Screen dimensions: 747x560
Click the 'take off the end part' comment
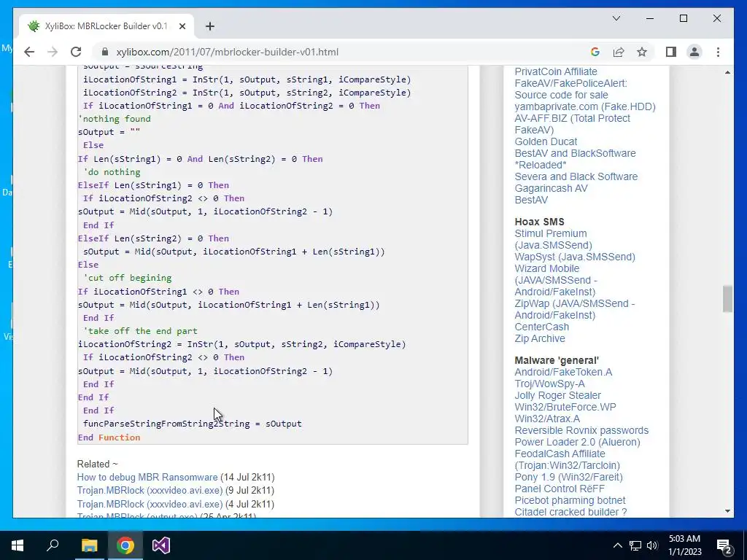pyautogui.click(x=140, y=331)
